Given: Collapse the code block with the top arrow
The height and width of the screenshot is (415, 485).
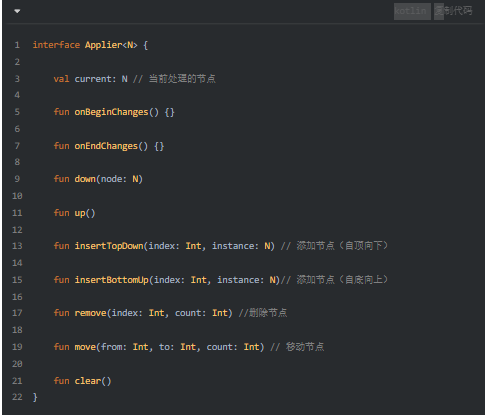Looking at the screenshot, I should (x=17, y=11).
